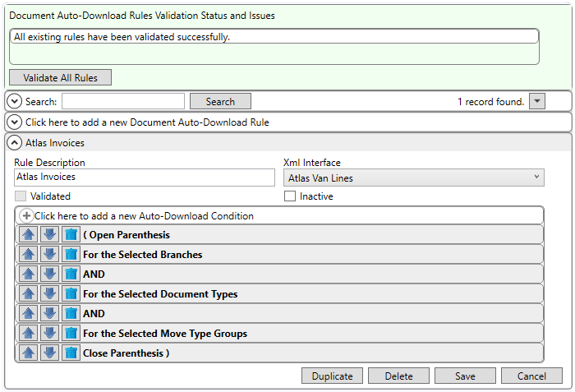Click the Delete rule button
This screenshot has width=575, height=392.
tap(398, 376)
